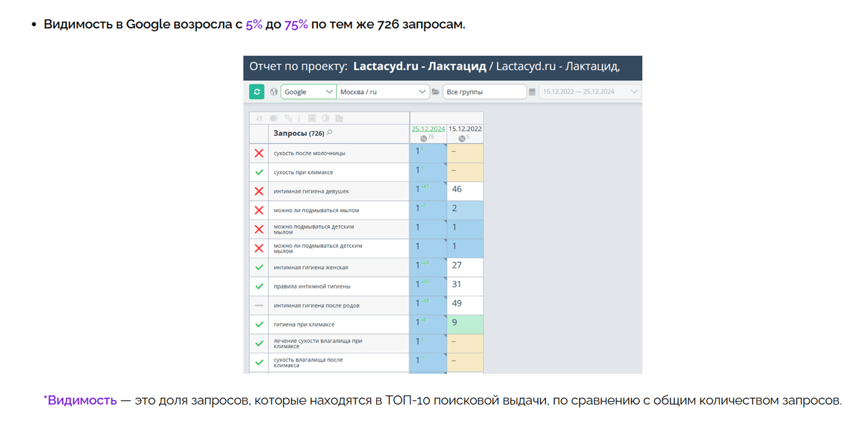Click red X for можно подмываться детским мылом
This screenshot has height=429, width=868.
tap(259, 229)
